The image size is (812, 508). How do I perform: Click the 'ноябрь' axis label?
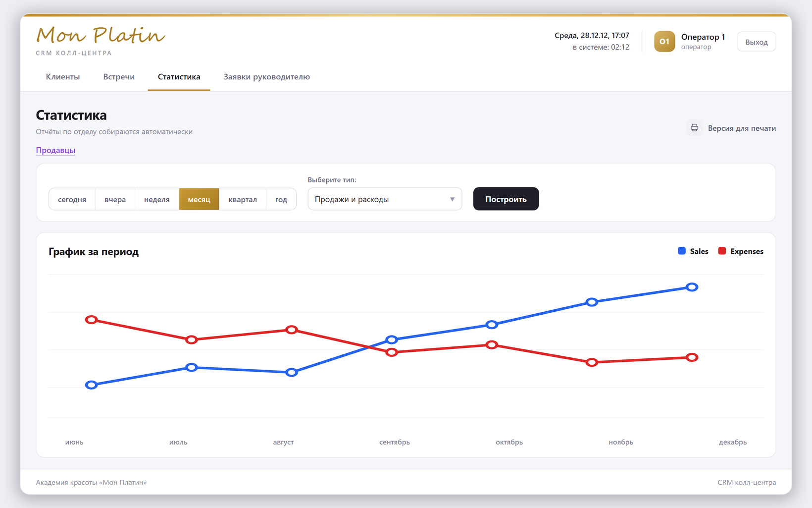[621, 442]
